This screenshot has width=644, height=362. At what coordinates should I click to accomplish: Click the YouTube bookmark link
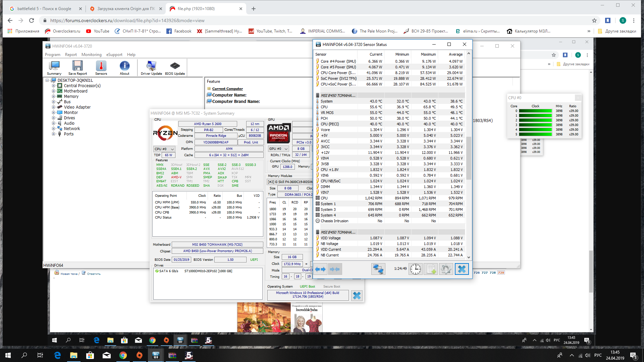pos(98,31)
